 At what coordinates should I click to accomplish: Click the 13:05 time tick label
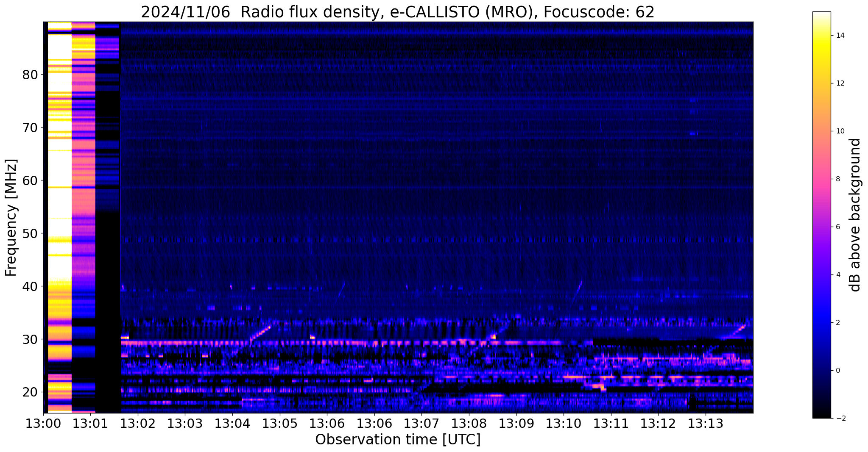point(280,423)
